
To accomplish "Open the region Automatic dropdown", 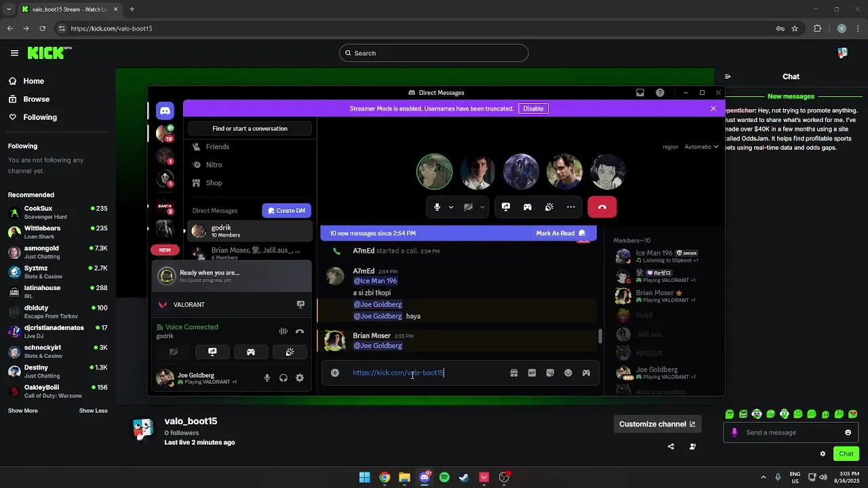I will (701, 146).
